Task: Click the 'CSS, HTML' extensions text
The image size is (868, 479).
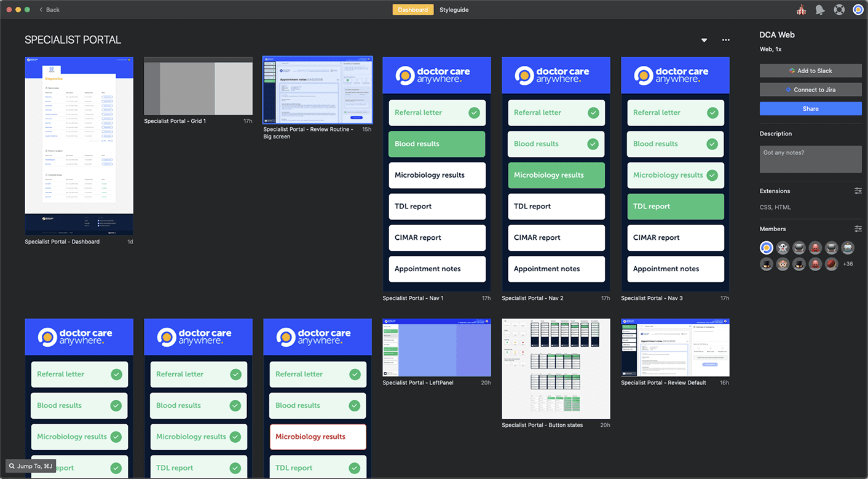Action: pos(775,207)
